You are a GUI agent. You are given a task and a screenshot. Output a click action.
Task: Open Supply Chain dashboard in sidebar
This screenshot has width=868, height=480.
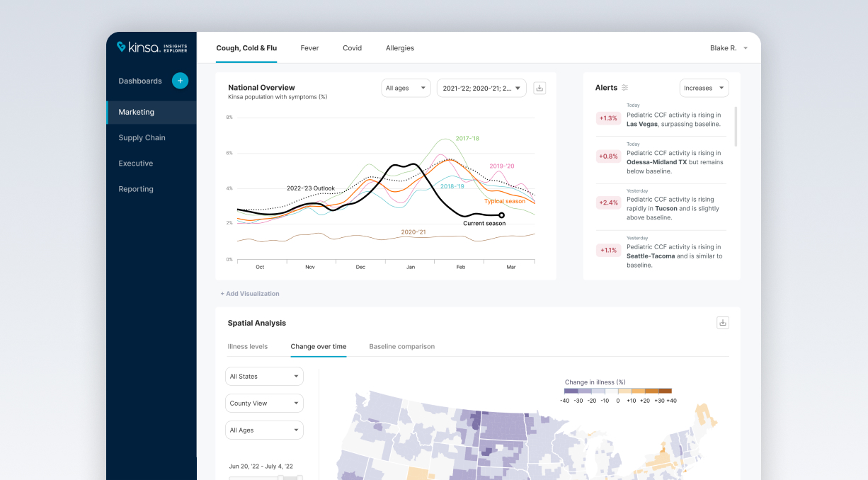(142, 138)
